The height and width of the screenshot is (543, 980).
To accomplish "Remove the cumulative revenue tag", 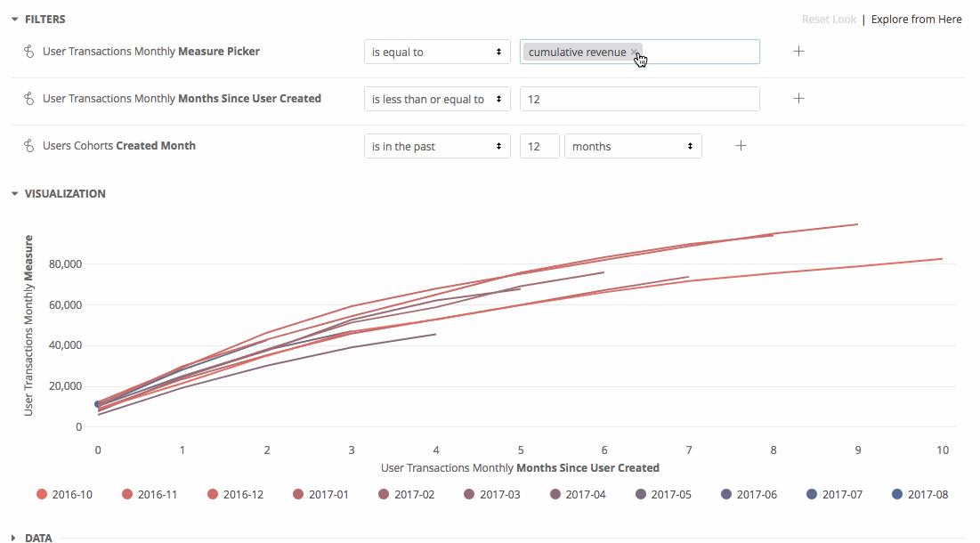I will click(634, 52).
